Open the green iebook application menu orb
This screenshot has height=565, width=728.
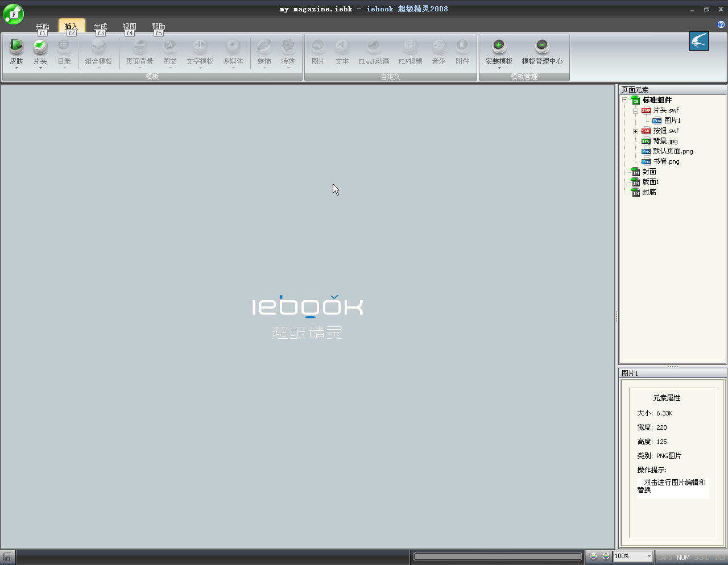pyautogui.click(x=14, y=14)
